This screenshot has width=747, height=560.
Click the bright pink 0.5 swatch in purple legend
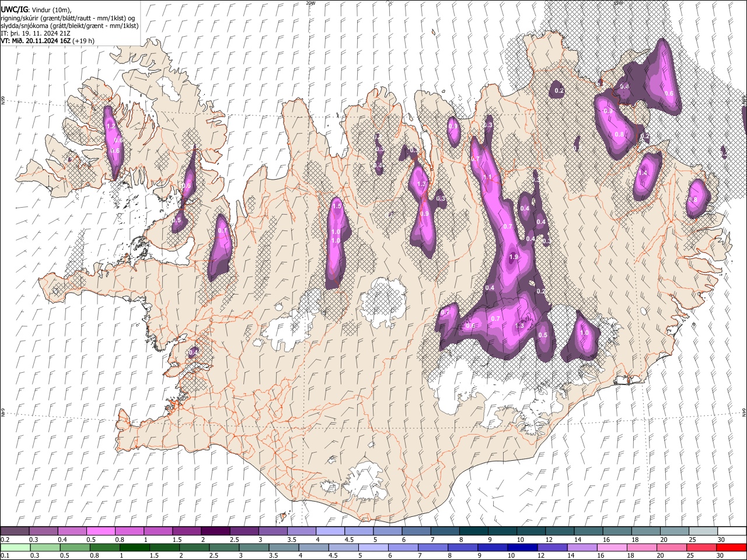point(100,531)
